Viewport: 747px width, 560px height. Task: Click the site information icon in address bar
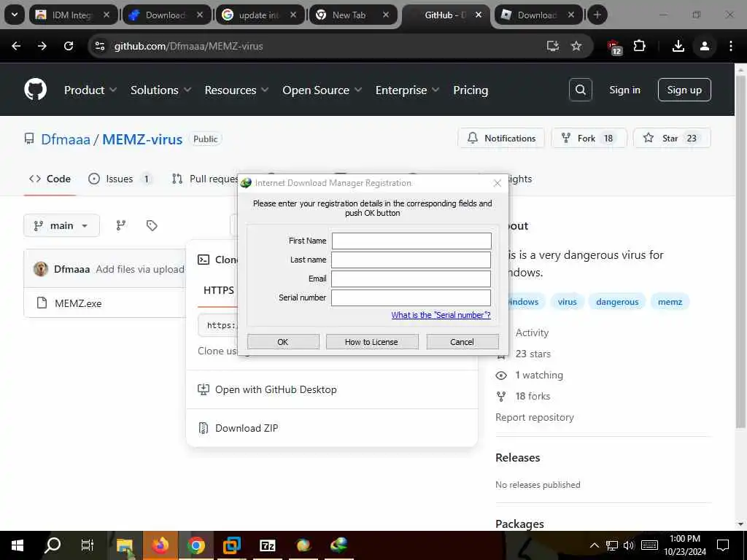pyautogui.click(x=100, y=46)
